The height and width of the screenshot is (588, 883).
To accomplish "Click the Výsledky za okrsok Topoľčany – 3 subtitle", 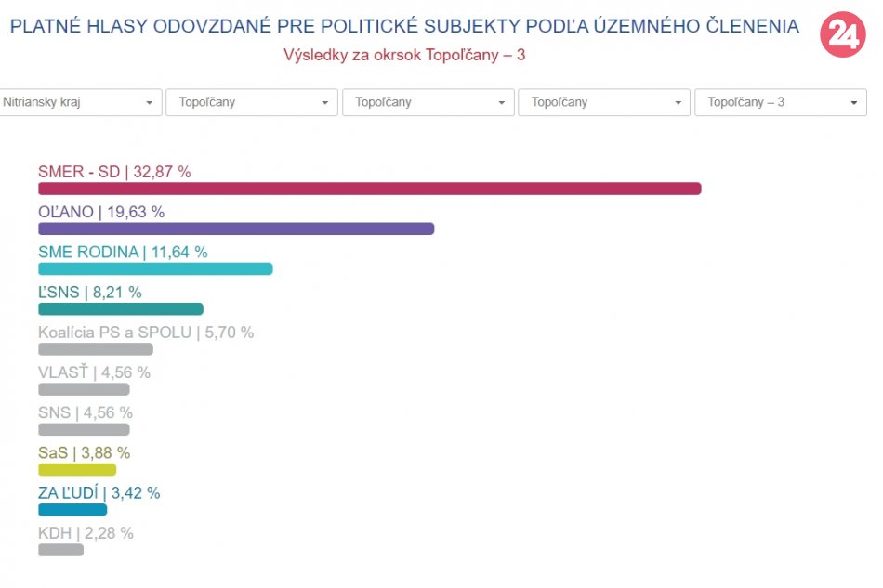I will pyautogui.click(x=404, y=55).
